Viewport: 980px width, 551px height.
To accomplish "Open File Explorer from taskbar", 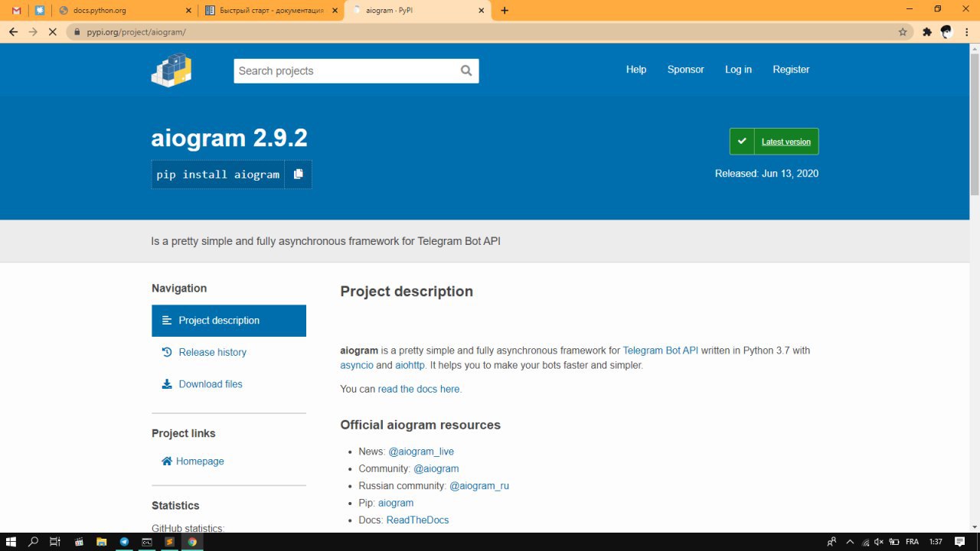I will pyautogui.click(x=101, y=542).
